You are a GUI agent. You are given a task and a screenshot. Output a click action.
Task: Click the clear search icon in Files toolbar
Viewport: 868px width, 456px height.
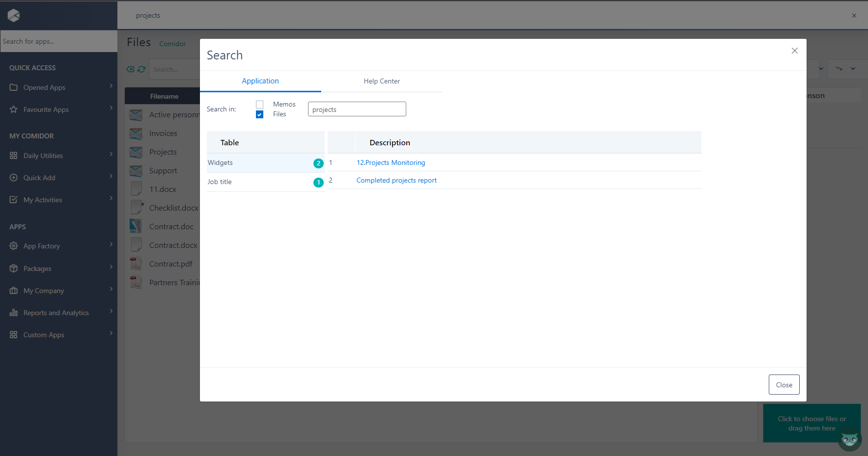pos(131,69)
